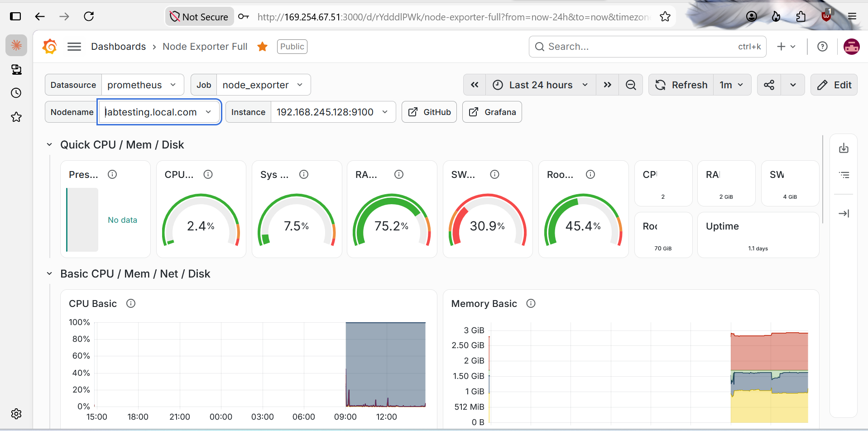
Task: Collapse the Basic CPU / Mem / Net / Disk row
Action: (x=49, y=274)
